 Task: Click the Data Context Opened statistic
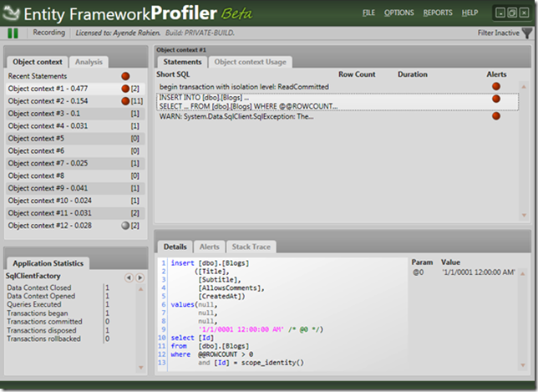pyautogui.click(x=41, y=296)
